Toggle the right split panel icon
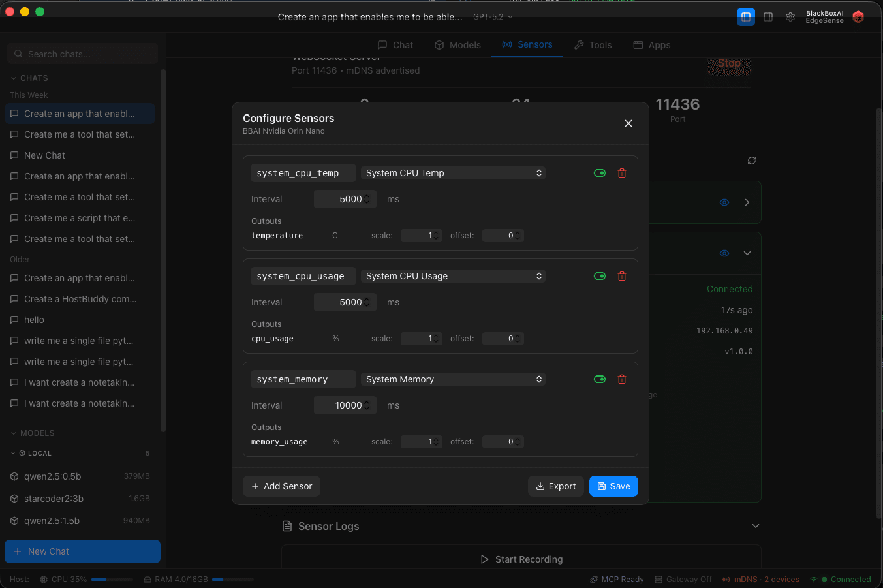The image size is (883, 588). (768, 17)
